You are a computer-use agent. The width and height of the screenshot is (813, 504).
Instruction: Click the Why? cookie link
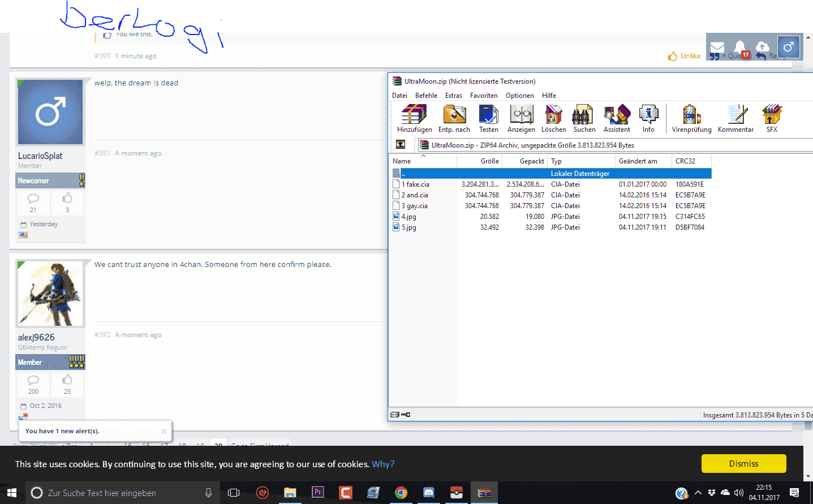[383, 464]
